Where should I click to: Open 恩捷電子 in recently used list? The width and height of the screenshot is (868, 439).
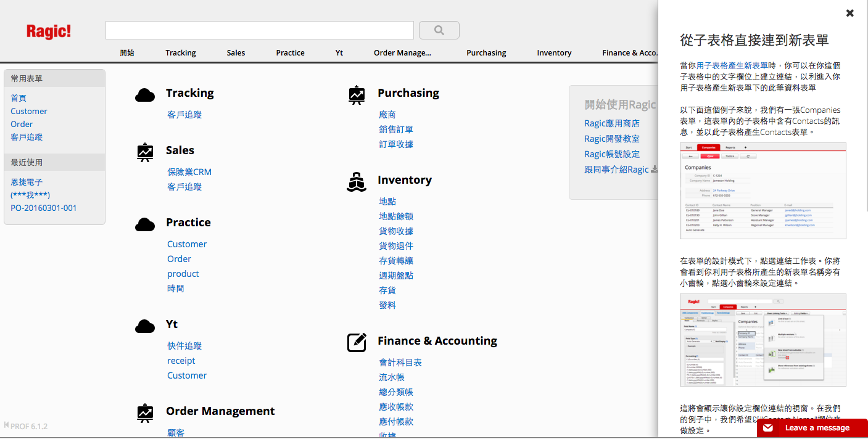pyautogui.click(x=27, y=182)
